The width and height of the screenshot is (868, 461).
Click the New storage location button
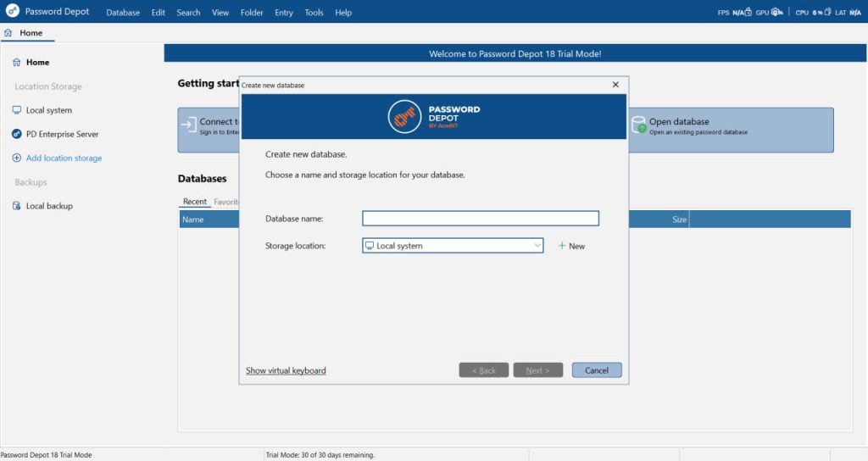[571, 246]
